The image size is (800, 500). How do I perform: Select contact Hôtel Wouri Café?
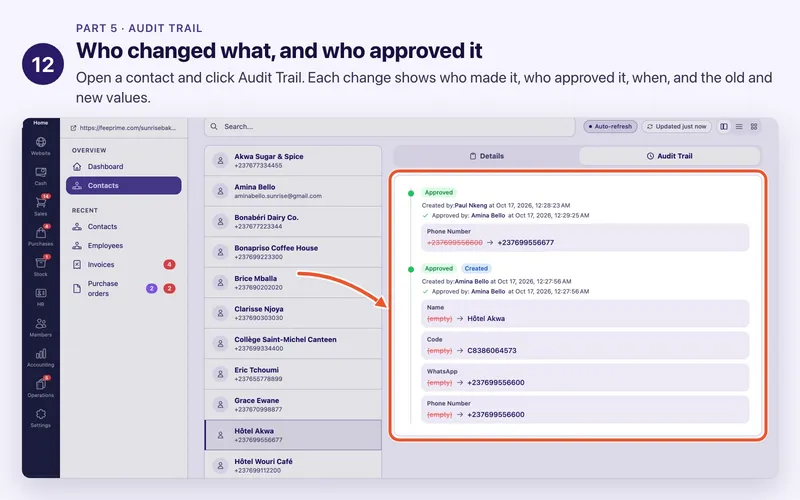point(293,465)
